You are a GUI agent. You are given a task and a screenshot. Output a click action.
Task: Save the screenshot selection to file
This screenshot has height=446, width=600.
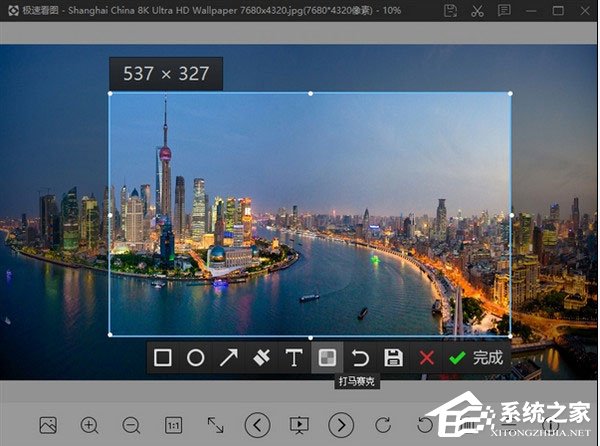(x=393, y=358)
